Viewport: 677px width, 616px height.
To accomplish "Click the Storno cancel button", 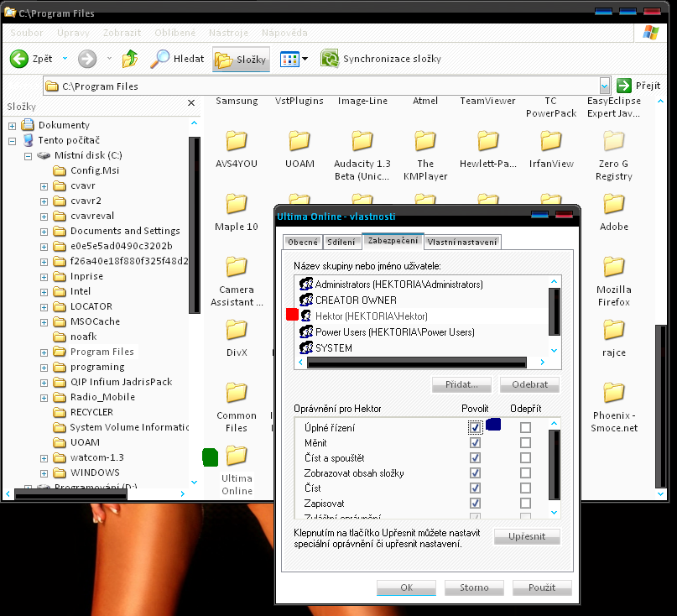I will pos(474,587).
